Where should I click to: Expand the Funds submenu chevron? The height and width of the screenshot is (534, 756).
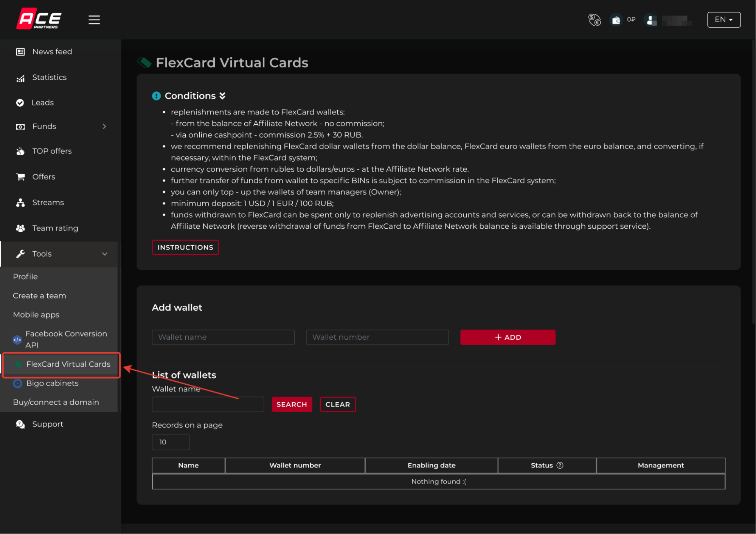tap(105, 127)
